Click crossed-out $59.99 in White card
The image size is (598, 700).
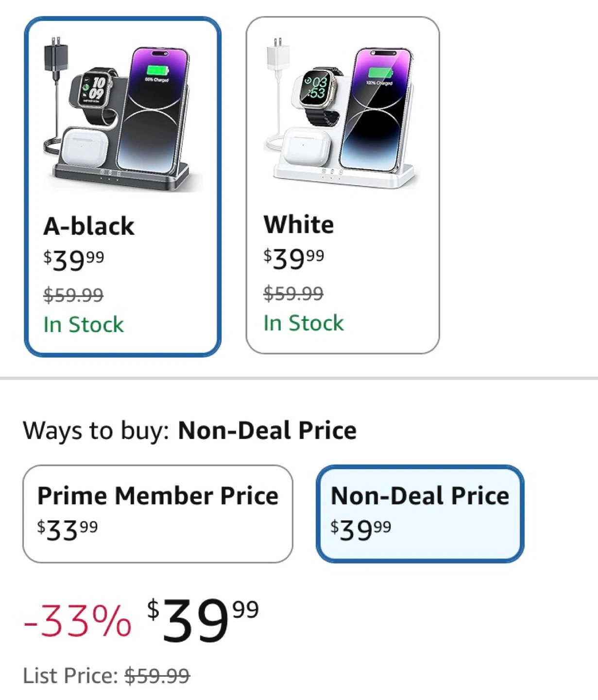pyautogui.click(x=293, y=293)
